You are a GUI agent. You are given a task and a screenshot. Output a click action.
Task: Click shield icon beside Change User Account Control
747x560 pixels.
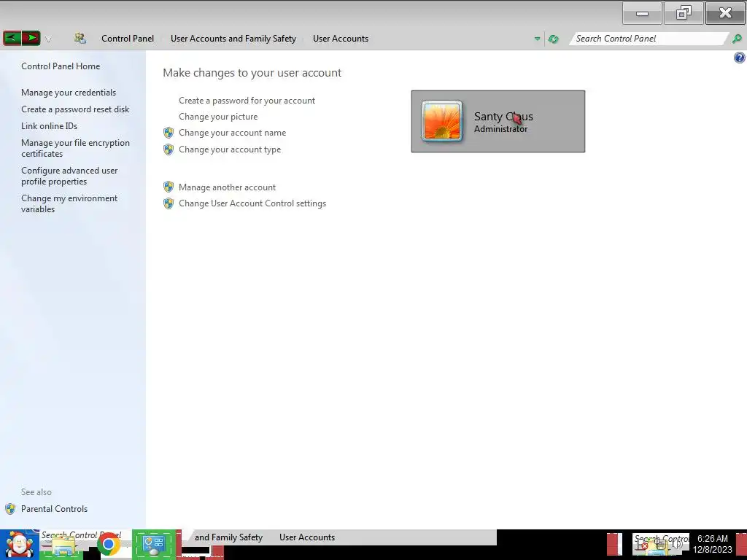tap(169, 203)
